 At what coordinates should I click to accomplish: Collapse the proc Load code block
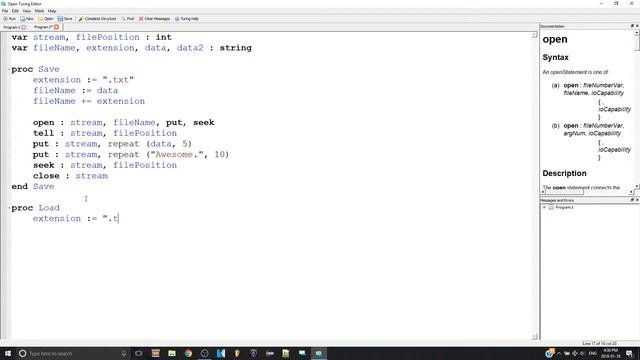point(9,208)
